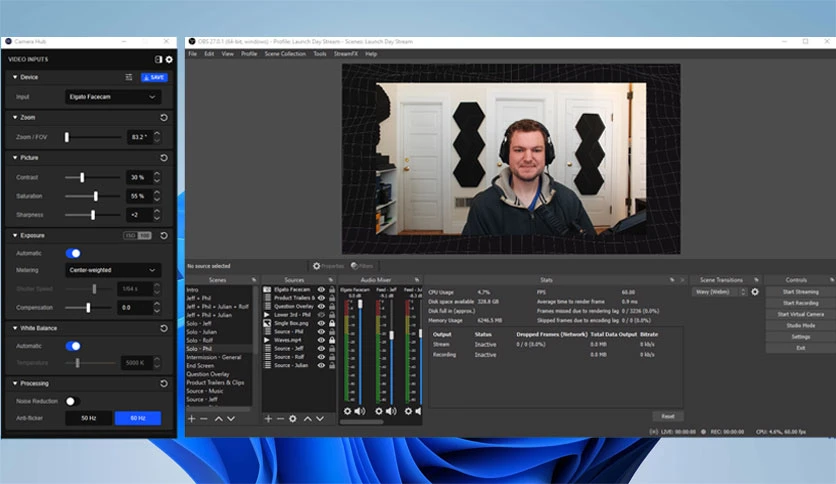836x484 pixels.
Task: Open source properties gear in Sources toolbar
Action: (293, 419)
